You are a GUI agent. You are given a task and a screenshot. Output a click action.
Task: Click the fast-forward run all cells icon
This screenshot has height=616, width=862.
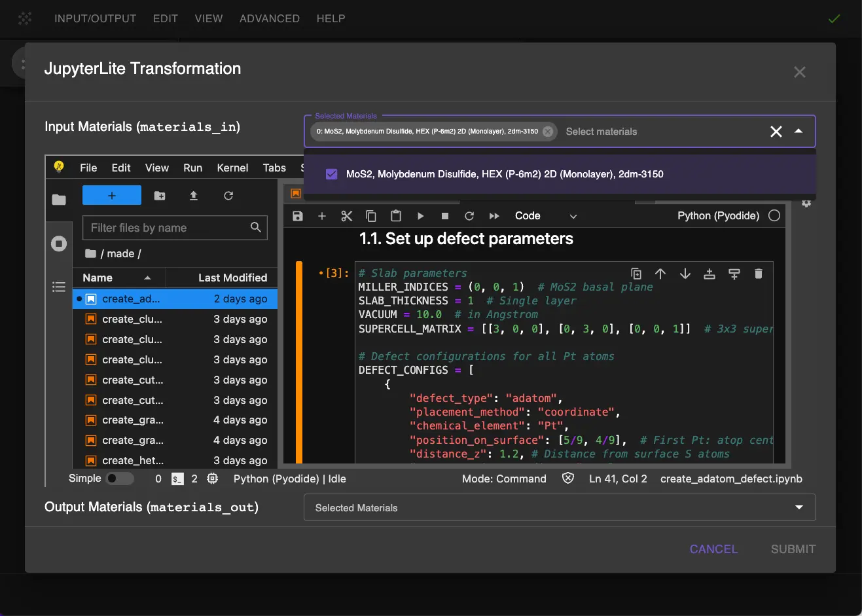pyautogui.click(x=494, y=216)
